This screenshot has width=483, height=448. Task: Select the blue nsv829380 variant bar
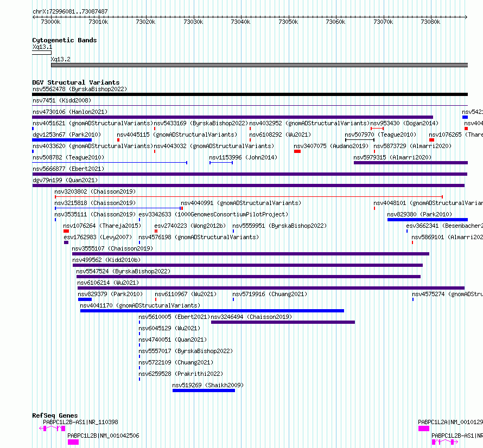(428, 220)
